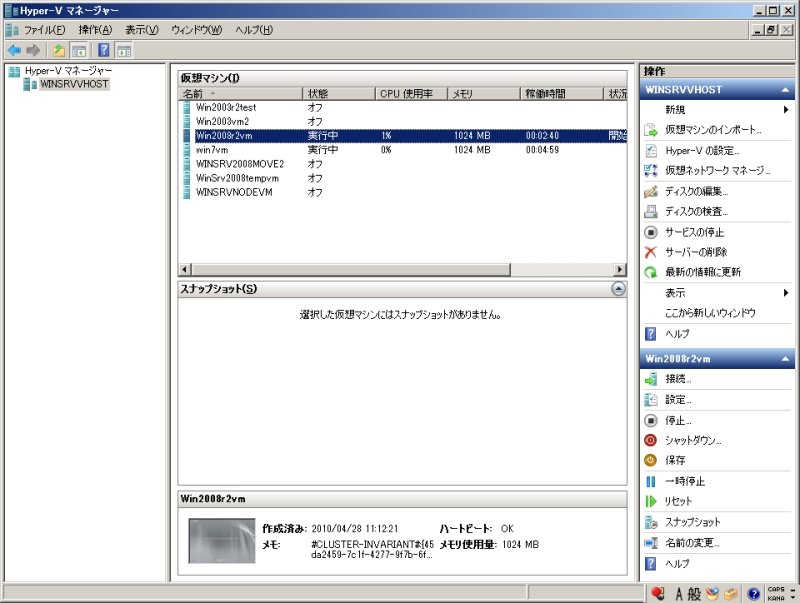
Task: Sort by メモリ column header
Action: coord(484,94)
